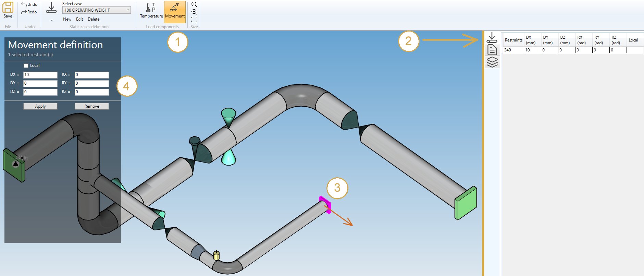Viewport: 644px width, 276px height.
Task: Delete the selected static case
Action: point(94,19)
